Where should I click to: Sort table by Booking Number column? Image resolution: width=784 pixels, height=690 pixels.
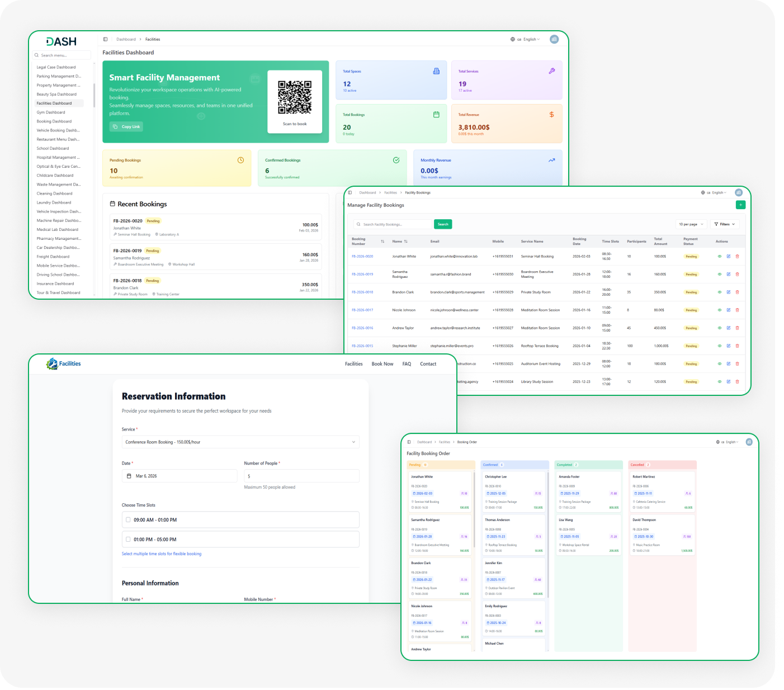[x=382, y=242]
